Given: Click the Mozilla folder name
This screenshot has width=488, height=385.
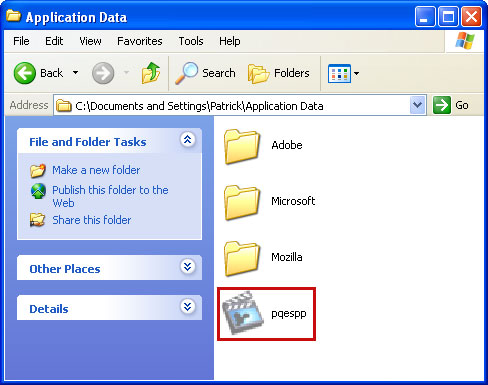Looking at the screenshot, I should (x=287, y=257).
